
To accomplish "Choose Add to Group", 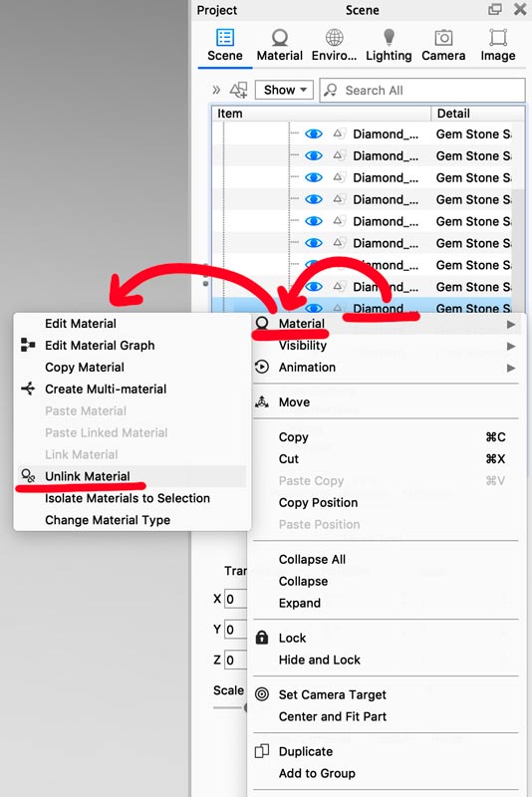I will (x=387, y=774).
